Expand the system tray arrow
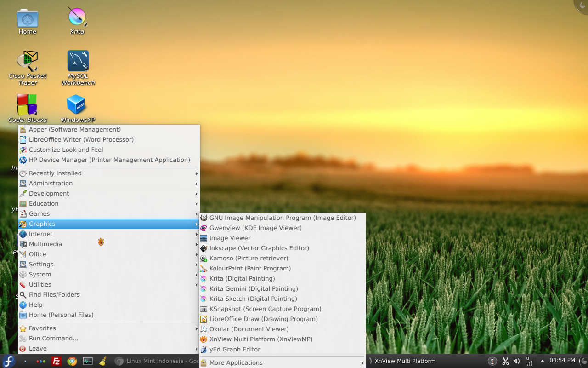 pos(543,361)
